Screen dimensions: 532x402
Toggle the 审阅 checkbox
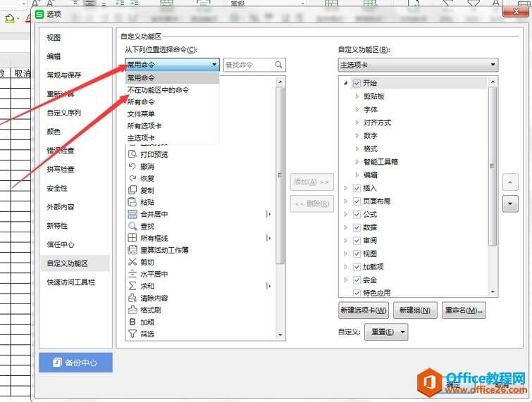click(357, 241)
